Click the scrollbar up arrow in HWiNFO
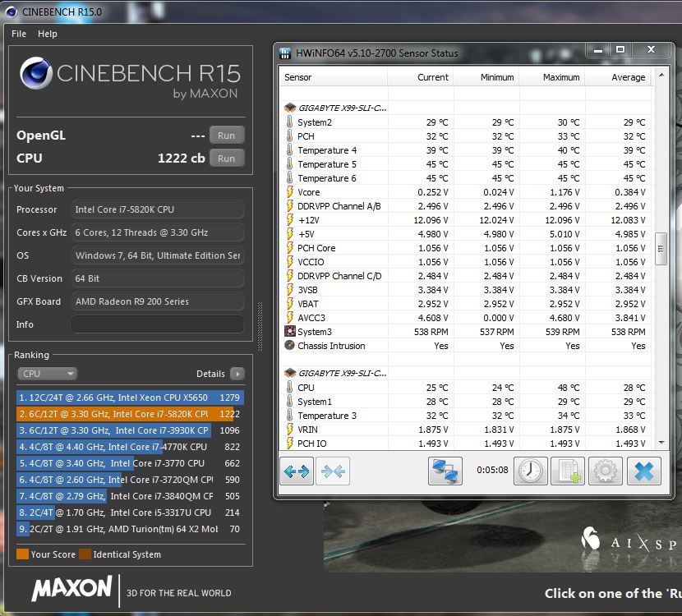The image size is (682, 616). [661, 75]
